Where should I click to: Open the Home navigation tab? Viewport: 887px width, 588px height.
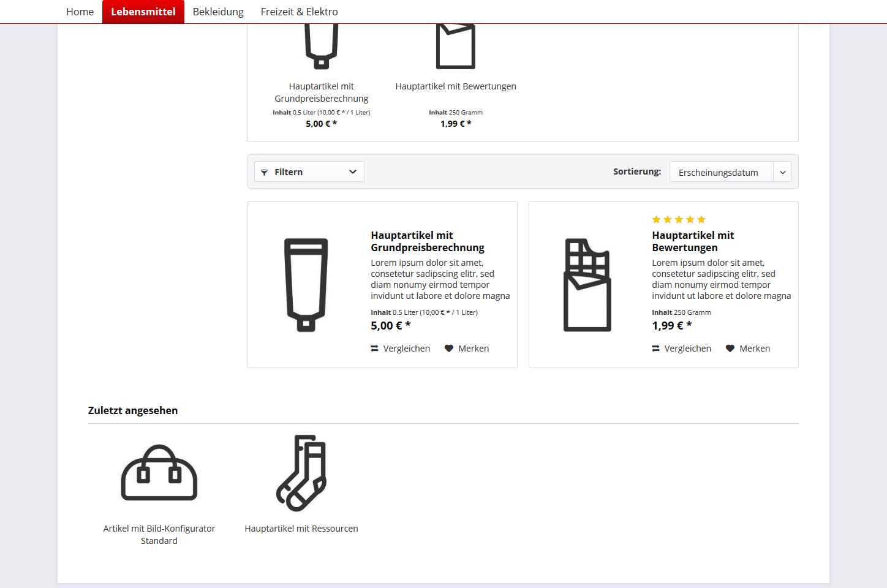[80, 12]
